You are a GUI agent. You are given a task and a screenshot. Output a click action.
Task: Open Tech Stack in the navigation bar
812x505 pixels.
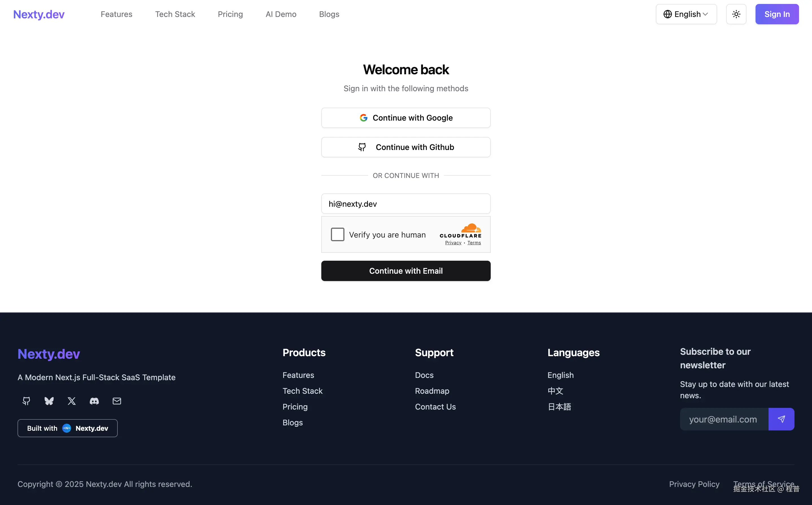(175, 14)
